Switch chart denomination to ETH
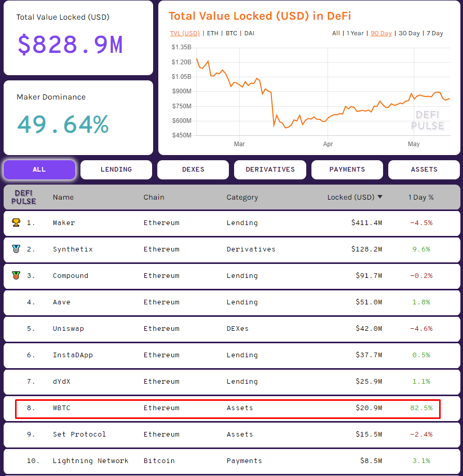Image resolution: width=463 pixels, height=476 pixels. (x=212, y=33)
